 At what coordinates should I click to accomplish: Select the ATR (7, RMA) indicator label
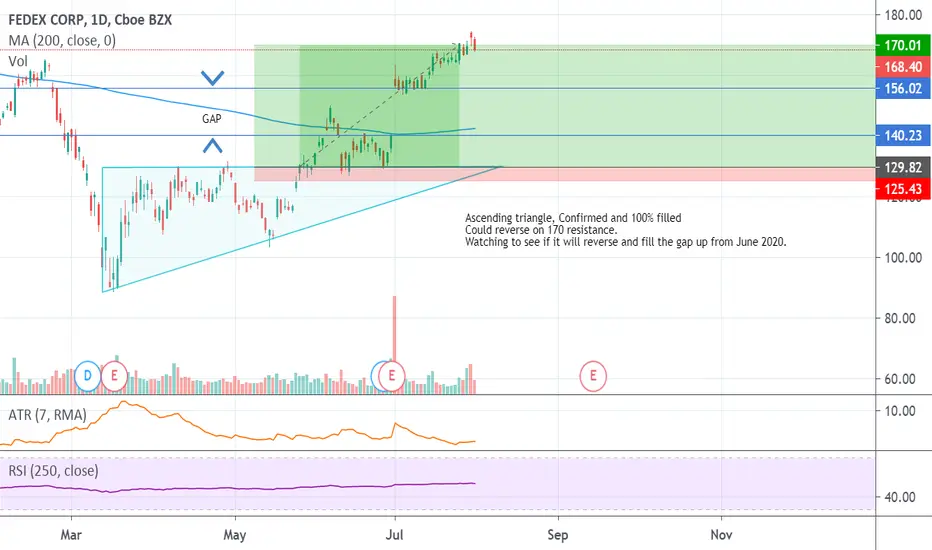(47, 414)
